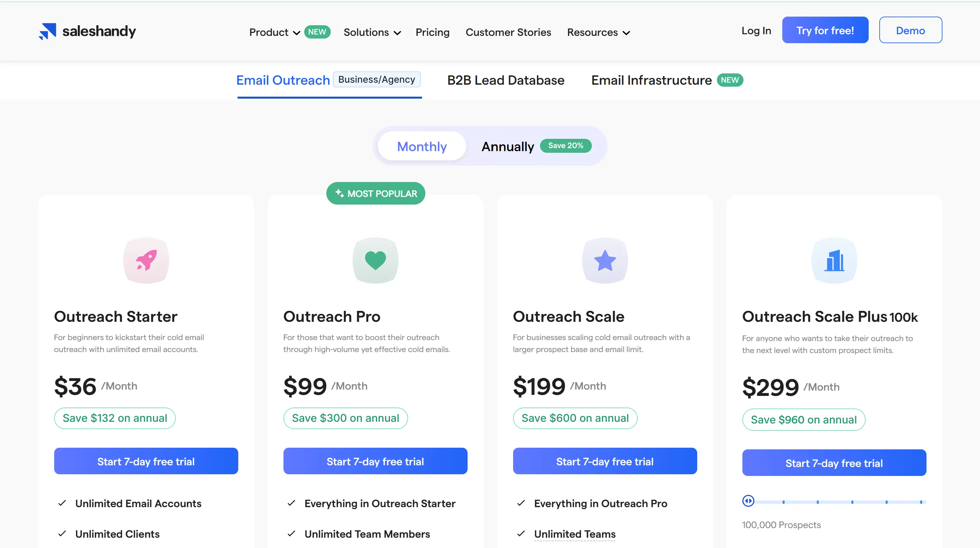Click the sparkle MOST POPULAR badge
This screenshot has width=980, height=548.
pyautogui.click(x=376, y=193)
